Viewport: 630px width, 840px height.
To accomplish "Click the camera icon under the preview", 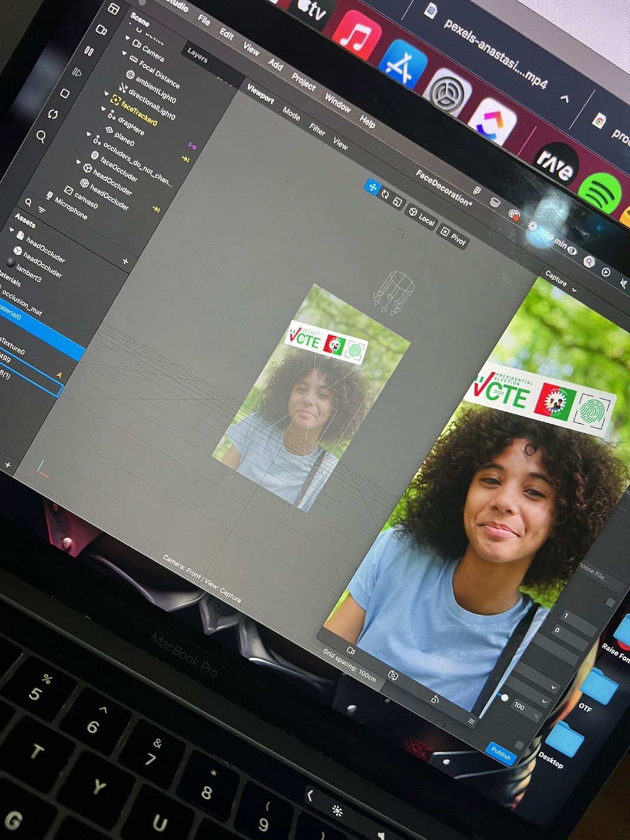I will (351, 650).
